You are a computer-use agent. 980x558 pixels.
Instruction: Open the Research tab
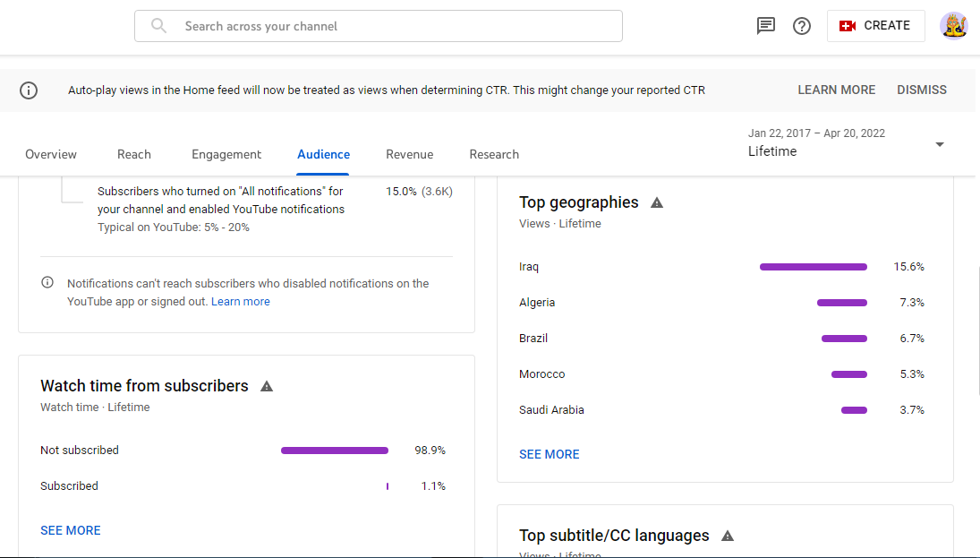click(x=494, y=155)
